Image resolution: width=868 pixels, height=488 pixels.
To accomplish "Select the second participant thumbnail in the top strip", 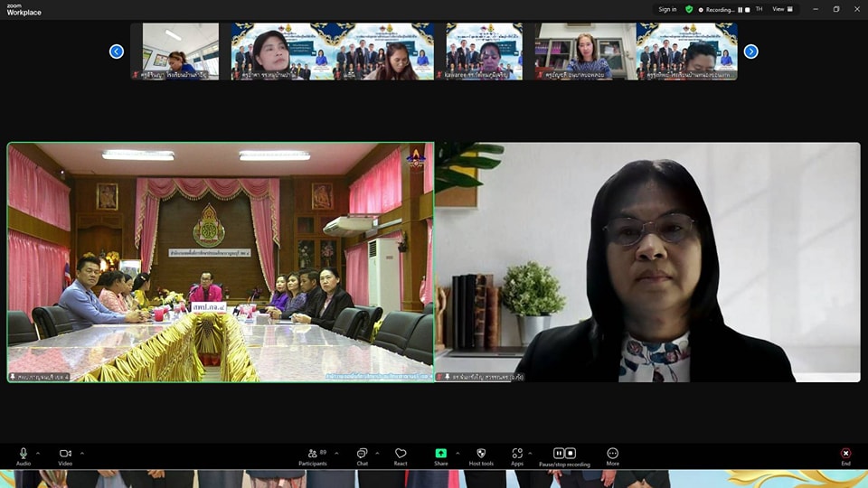I will 282,51.
